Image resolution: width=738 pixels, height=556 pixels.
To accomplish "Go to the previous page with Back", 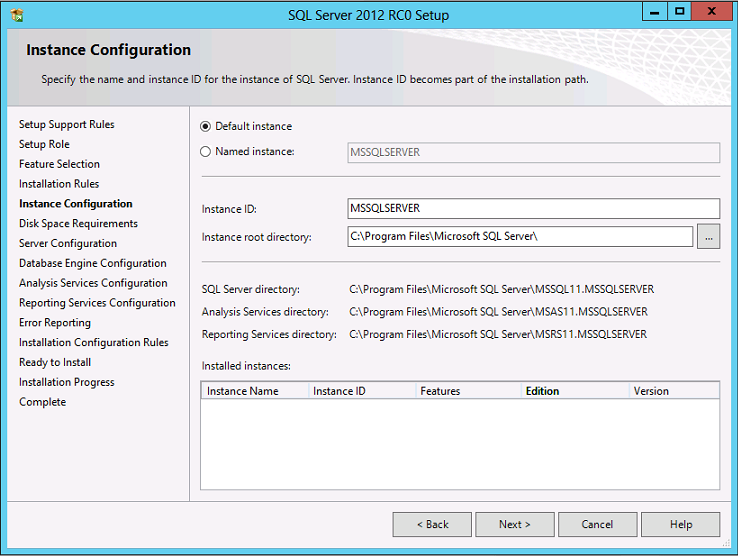I will click(x=432, y=524).
